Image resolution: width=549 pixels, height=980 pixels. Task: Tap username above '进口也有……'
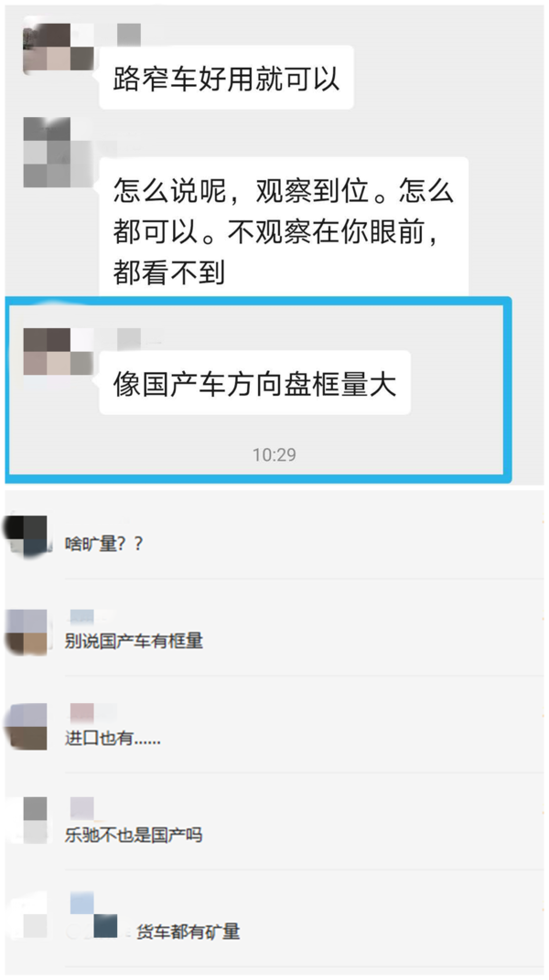click(x=82, y=712)
